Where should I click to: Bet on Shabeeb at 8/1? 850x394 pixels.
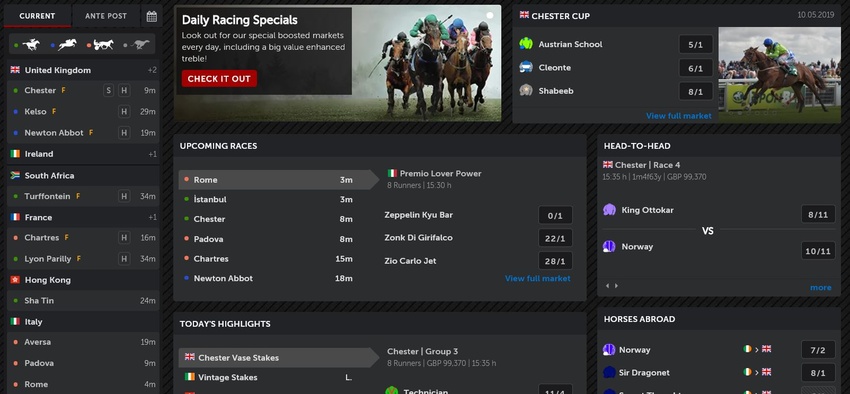point(696,92)
